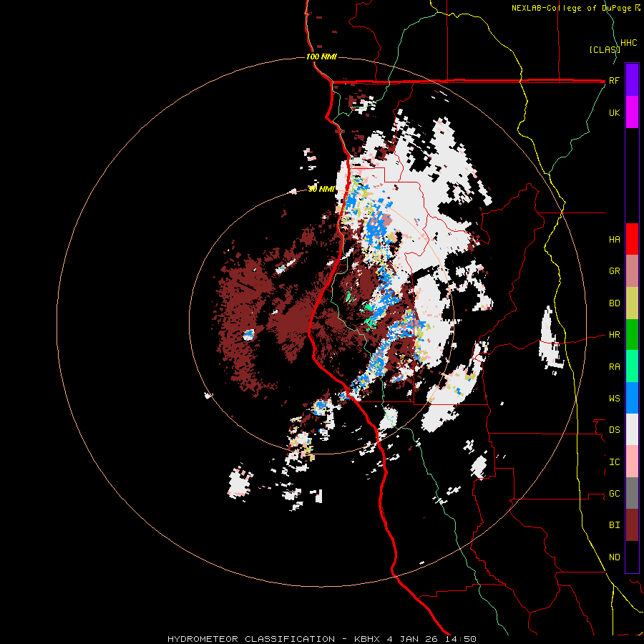
Task: Click the 100 NMI range ring label
Action: (321, 57)
